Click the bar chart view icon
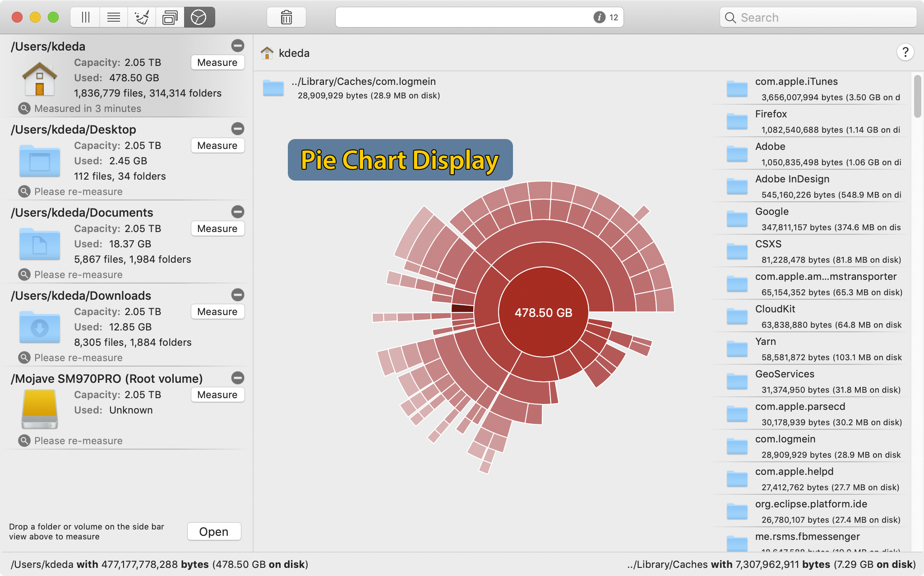This screenshot has height=576, width=924. tap(85, 17)
